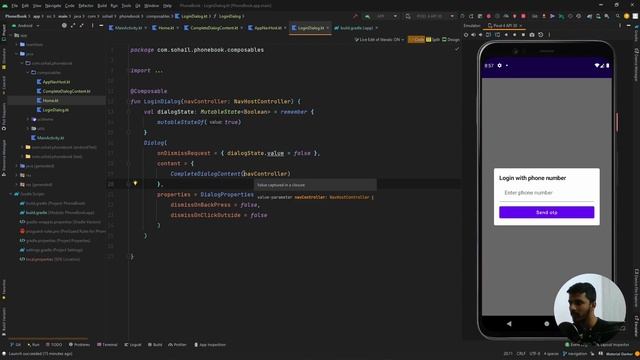
Task: Select the Code editor view mode
Action: tap(416, 40)
